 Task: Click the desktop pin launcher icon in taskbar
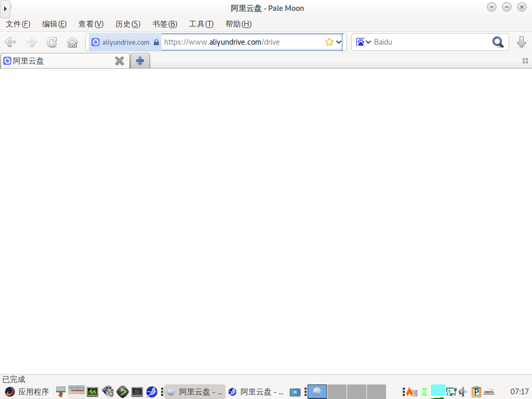click(x=61, y=392)
